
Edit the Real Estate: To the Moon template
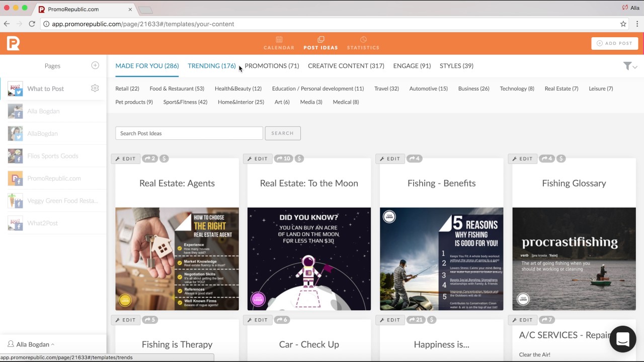[x=258, y=158]
